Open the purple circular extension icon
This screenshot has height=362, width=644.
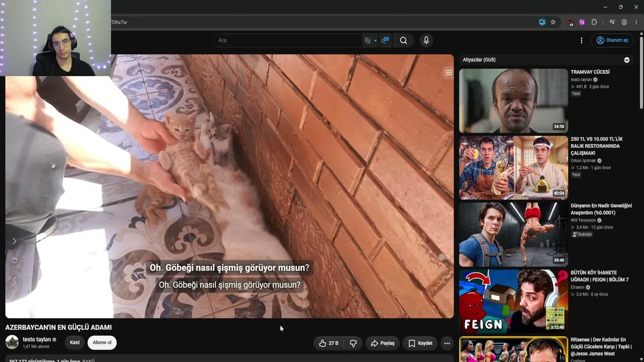tap(582, 22)
